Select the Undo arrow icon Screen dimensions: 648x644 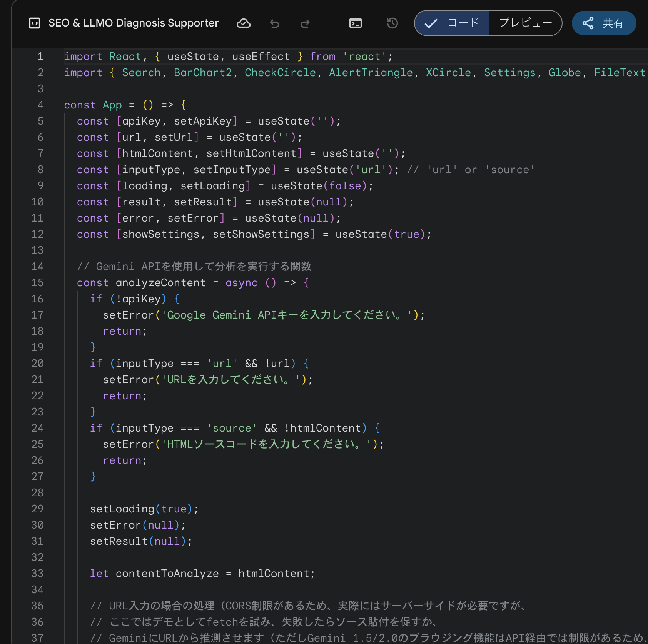click(x=274, y=23)
